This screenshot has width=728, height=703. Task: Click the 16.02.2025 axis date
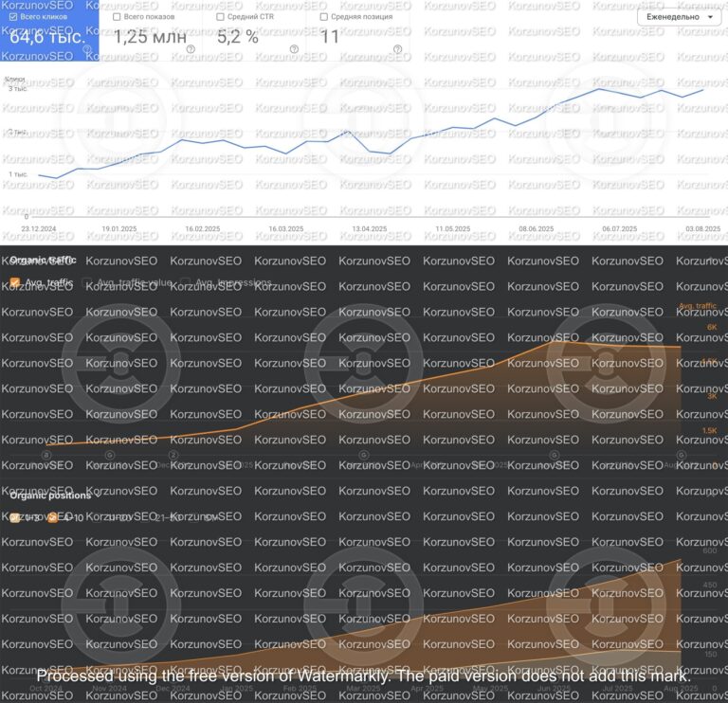pyautogui.click(x=203, y=228)
